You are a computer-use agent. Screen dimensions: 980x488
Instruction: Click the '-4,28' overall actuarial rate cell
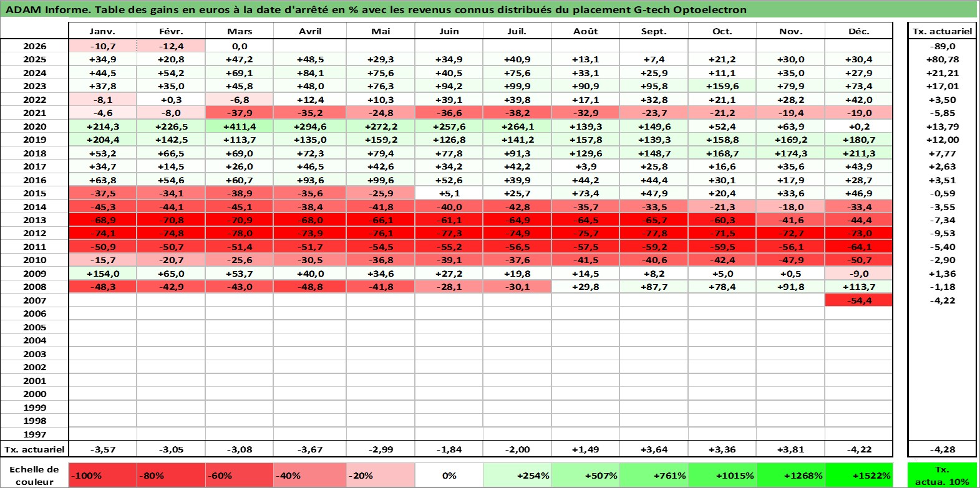point(942,449)
